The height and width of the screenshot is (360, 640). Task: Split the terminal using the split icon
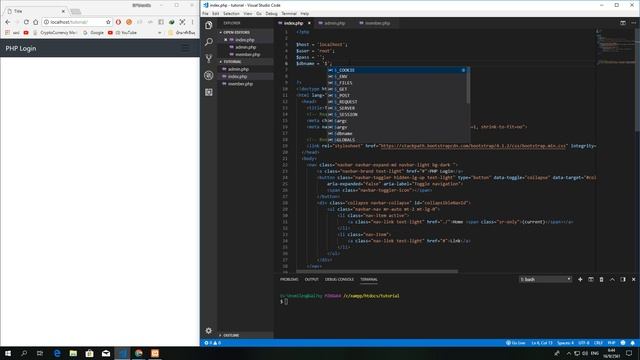(591, 280)
